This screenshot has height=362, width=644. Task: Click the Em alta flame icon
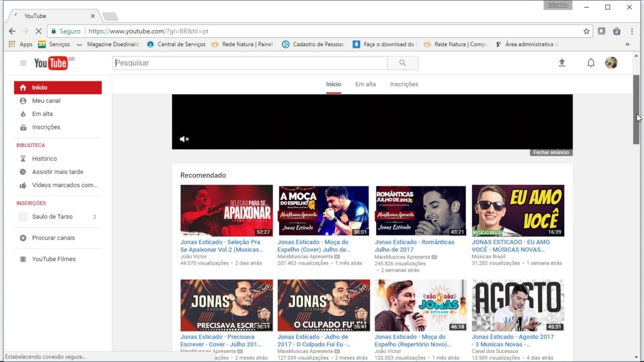[23, 114]
